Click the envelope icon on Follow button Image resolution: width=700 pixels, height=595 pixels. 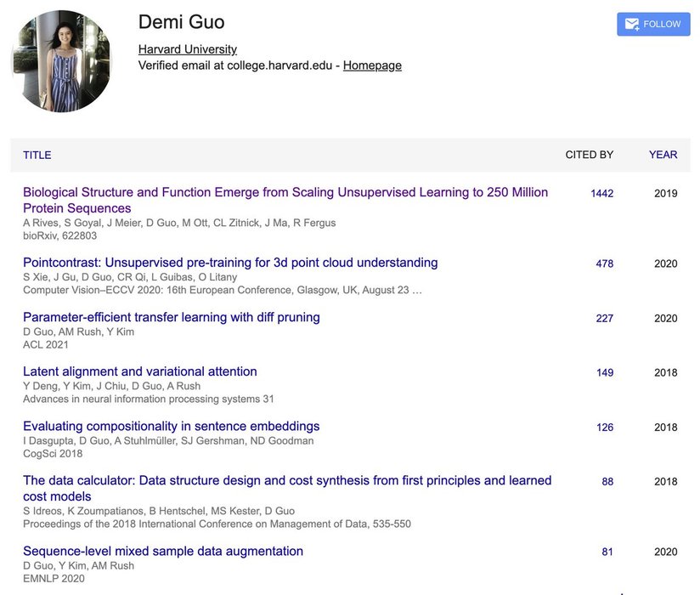point(632,25)
